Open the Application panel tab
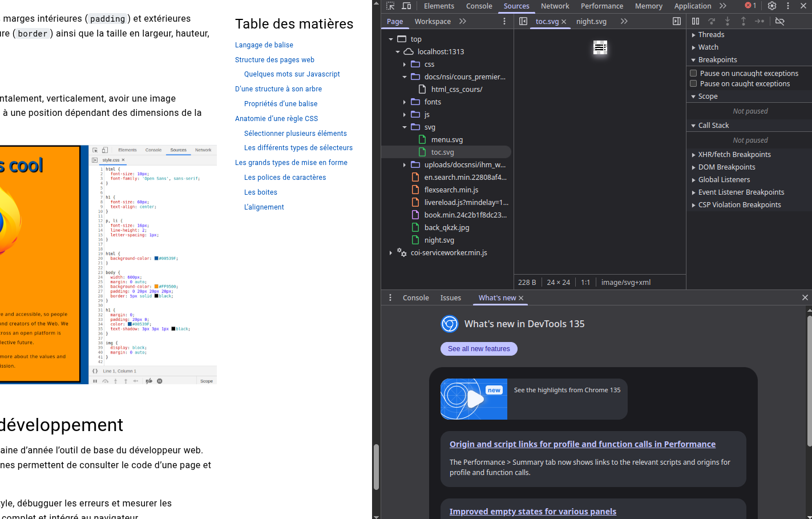The width and height of the screenshot is (812, 519). point(692,6)
